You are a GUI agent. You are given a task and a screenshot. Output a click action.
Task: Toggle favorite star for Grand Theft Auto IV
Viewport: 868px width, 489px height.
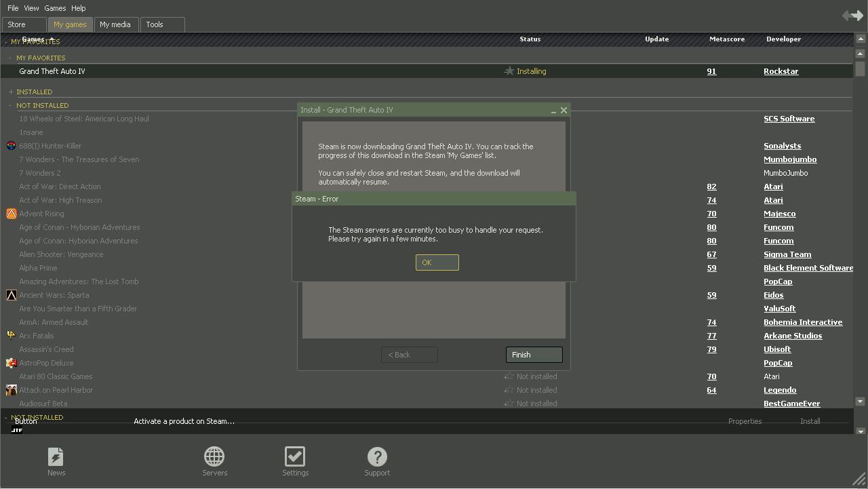509,71
